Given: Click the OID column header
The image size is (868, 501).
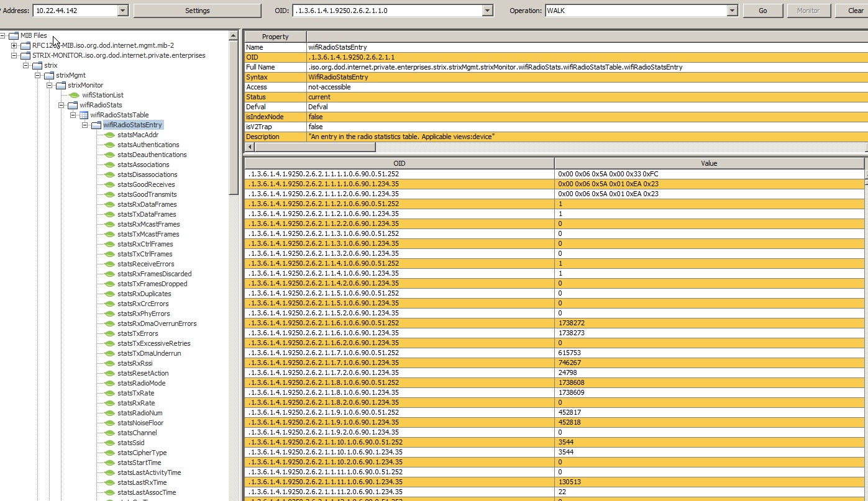Looking at the screenshot, I should (400, 163).
